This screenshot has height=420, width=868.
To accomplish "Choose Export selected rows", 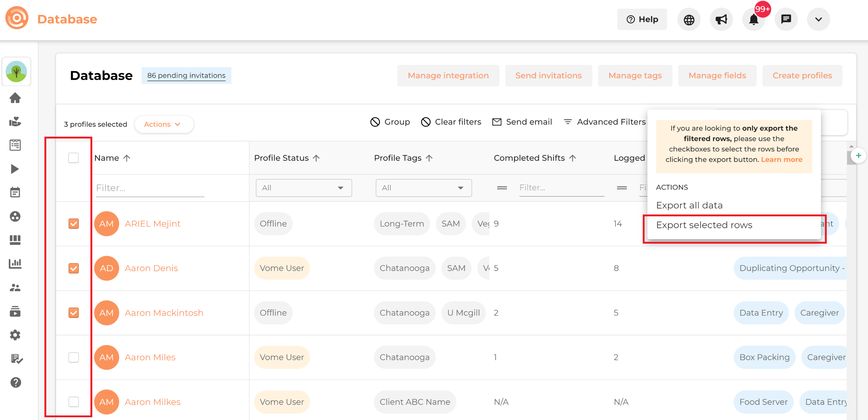I will click(x=704, y=225).
